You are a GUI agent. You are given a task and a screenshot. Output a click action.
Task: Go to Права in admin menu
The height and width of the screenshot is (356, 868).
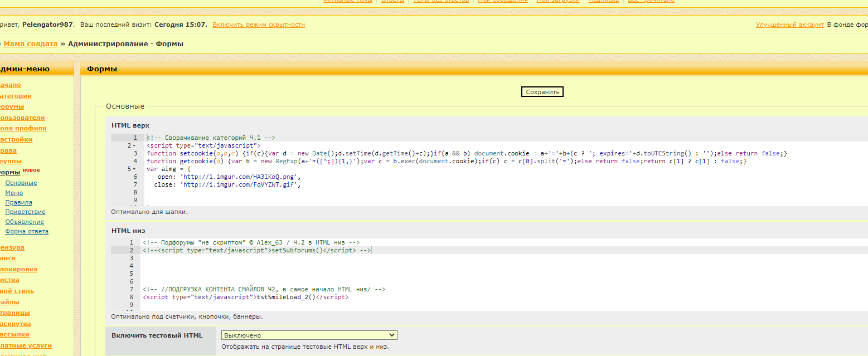point(8,150)
